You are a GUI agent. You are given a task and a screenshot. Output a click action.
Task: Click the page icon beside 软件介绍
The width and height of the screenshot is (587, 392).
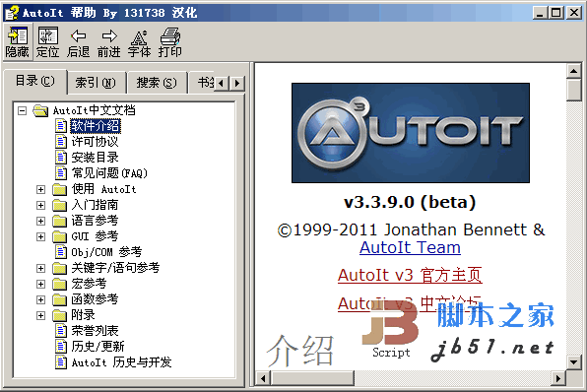point(61,126)
